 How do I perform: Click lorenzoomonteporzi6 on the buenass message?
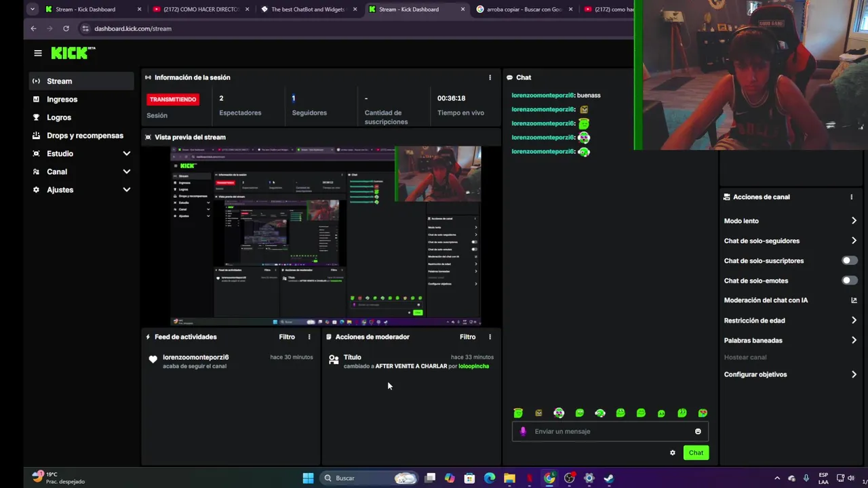tap(543, 96)
